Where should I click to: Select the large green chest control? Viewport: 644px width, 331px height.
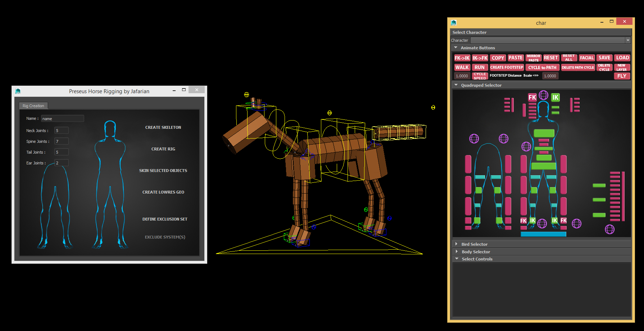pyautogui.click(x=544, y=133)
